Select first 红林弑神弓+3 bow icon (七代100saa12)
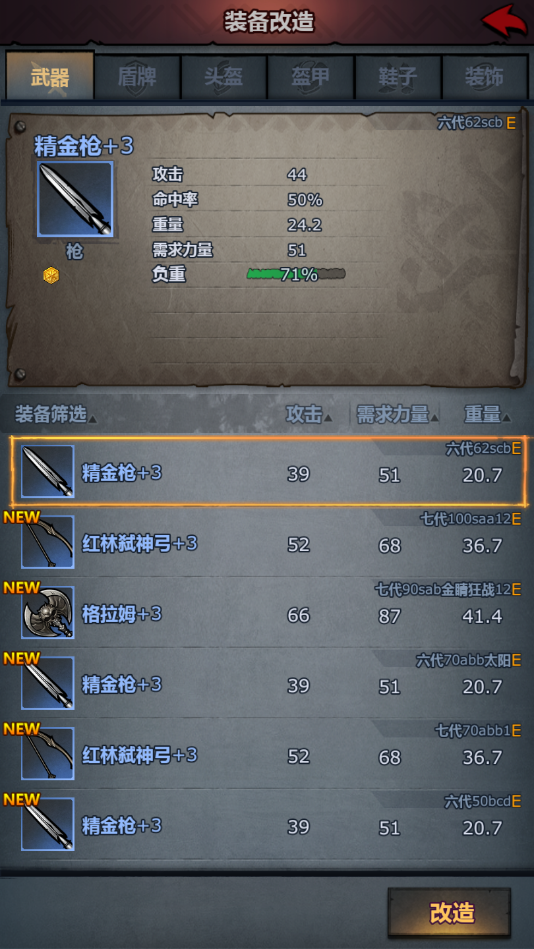Screen dimensions: 534x949 (48, 542)
